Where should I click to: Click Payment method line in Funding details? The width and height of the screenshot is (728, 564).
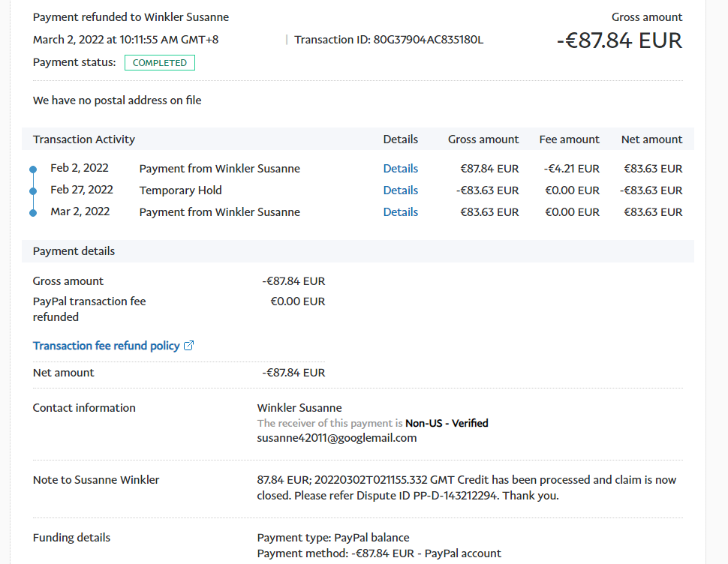coord(378,553)
